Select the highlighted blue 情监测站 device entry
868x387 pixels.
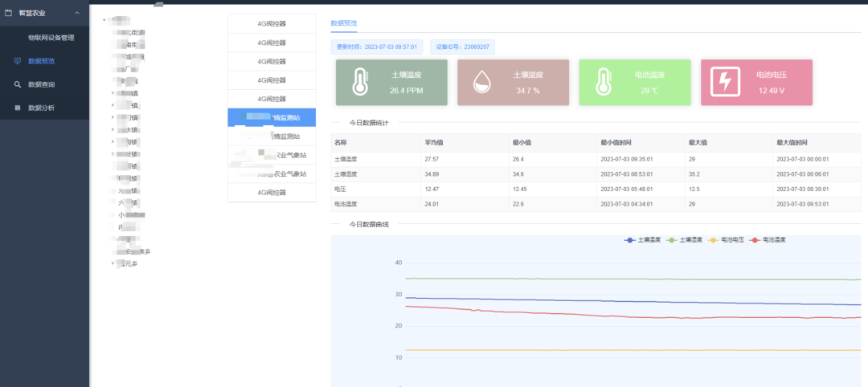pyautogui.click(x=272, y=117)
